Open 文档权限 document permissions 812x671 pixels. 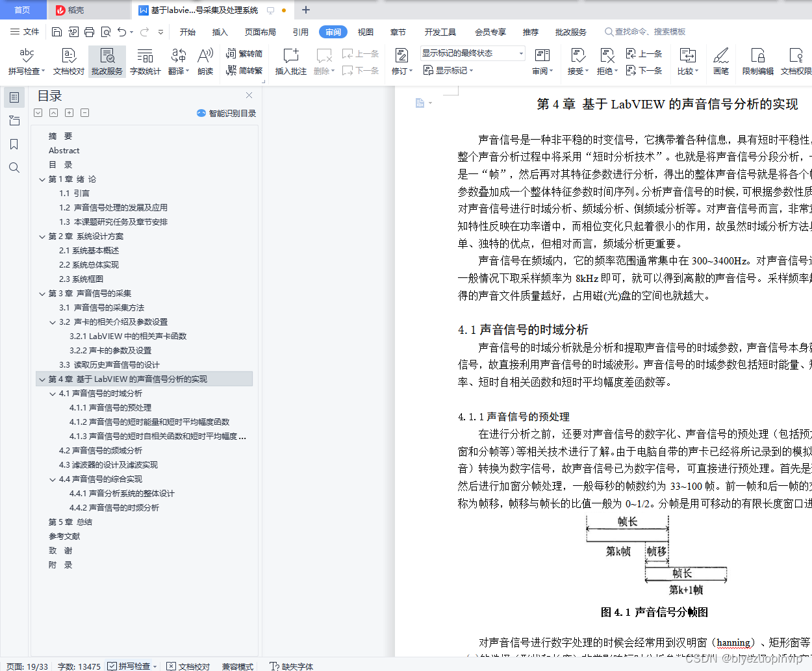tap(796, 62)
